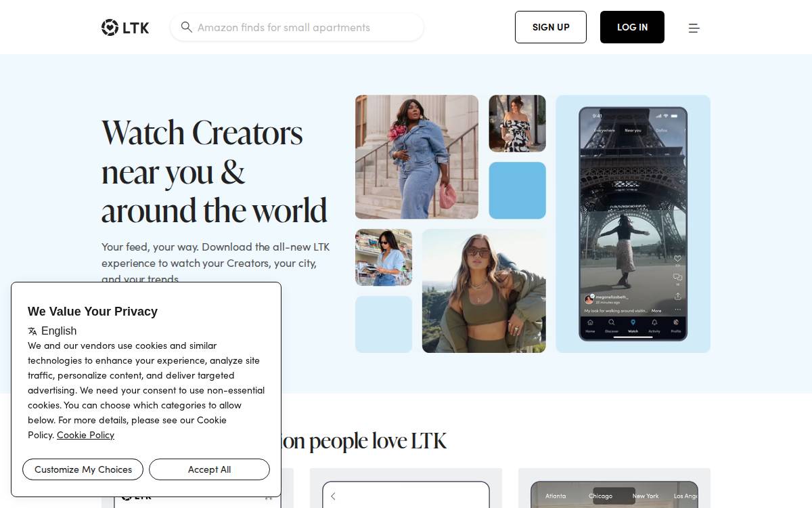The image size is (812, 508).
Task: Click the LOG IN button
Action: [632, 27]
